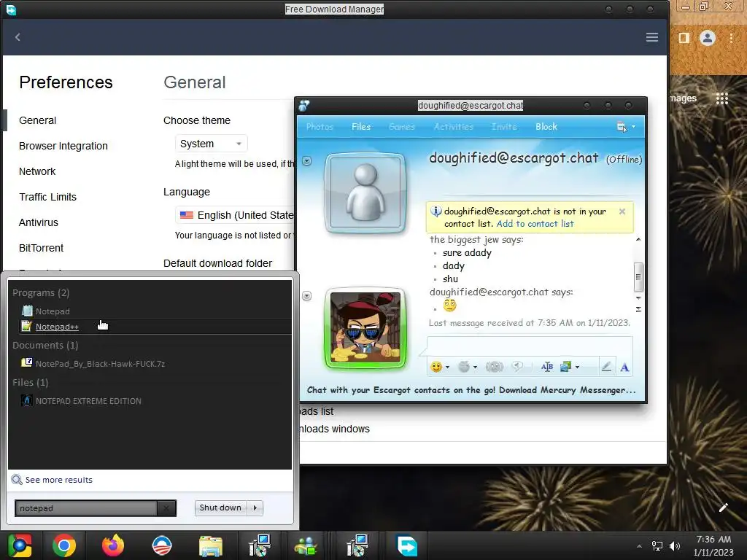The image size is (747, 560).
Task: Click the chat message input field
Action: 530,346
